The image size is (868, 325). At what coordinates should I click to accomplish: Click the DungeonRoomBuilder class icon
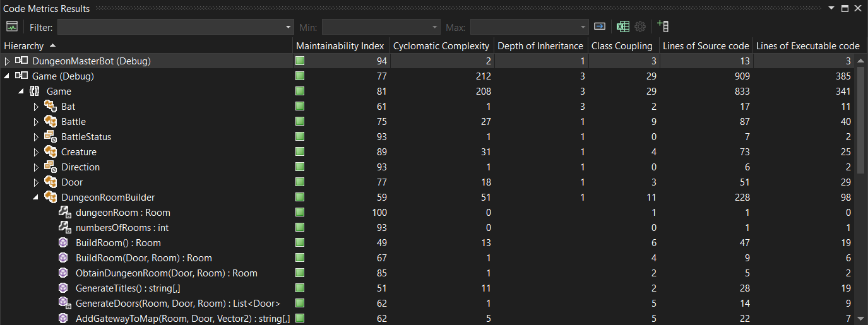pyautogui.click(x=51, y=198)
